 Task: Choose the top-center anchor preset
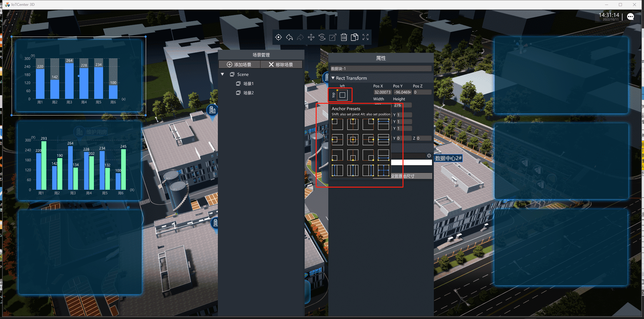353,124
